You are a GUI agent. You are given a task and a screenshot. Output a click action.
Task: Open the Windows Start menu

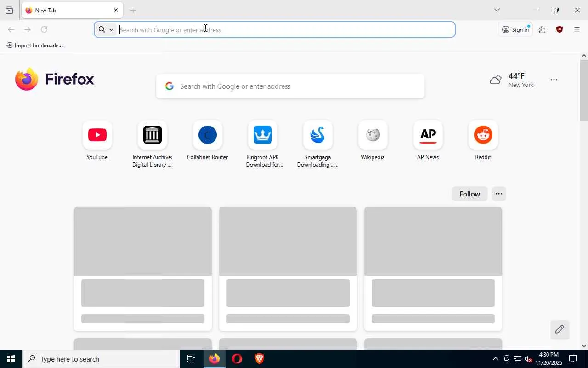[11, 359]
